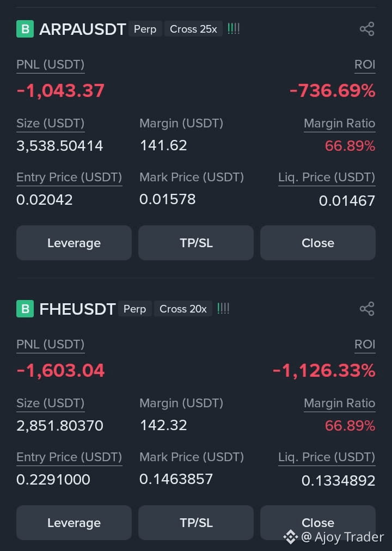Tap the ARPAUSDT ROI label
Screen dimensions: 392x551
(365, 65)
